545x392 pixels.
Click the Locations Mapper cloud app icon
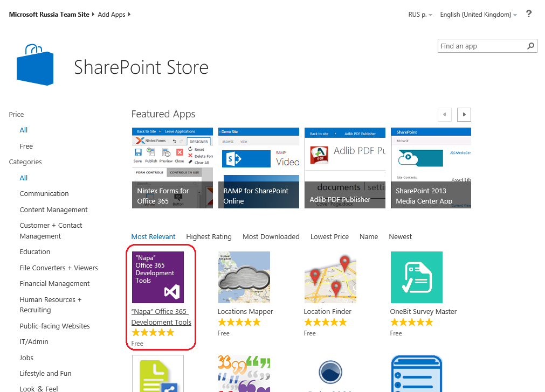(244, 277)
